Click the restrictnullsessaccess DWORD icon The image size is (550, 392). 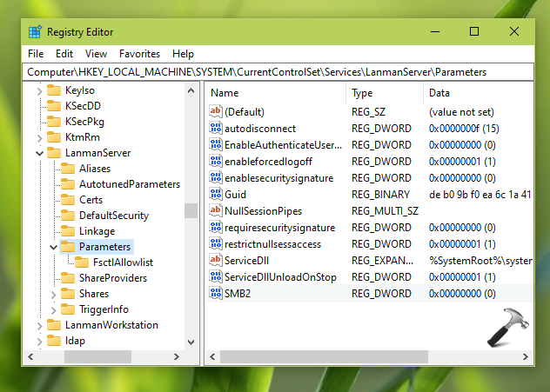[215, 243]
